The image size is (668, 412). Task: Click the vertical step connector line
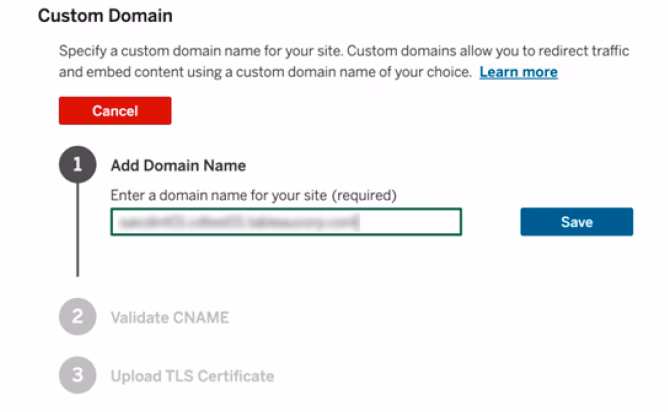pyautogui.click(x=77, y=235)
